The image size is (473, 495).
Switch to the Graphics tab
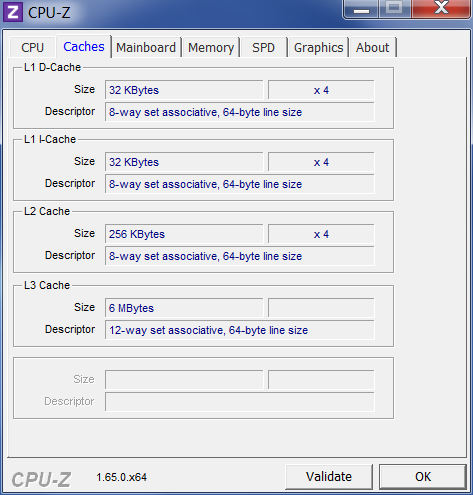(x=318, y=47)
